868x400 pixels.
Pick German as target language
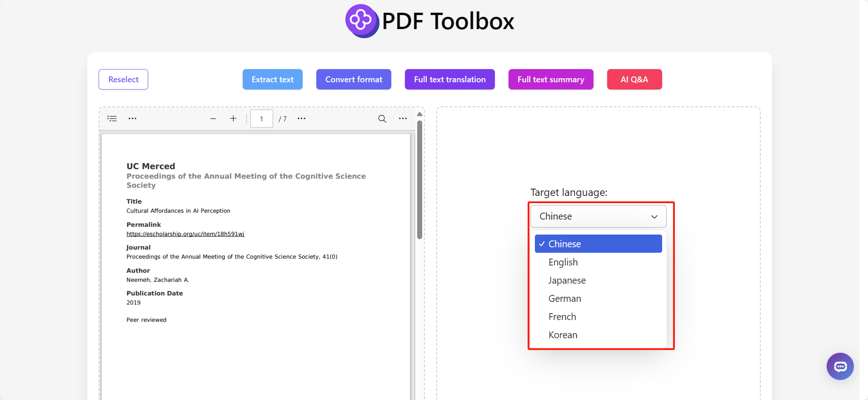[x=598, y=299]
